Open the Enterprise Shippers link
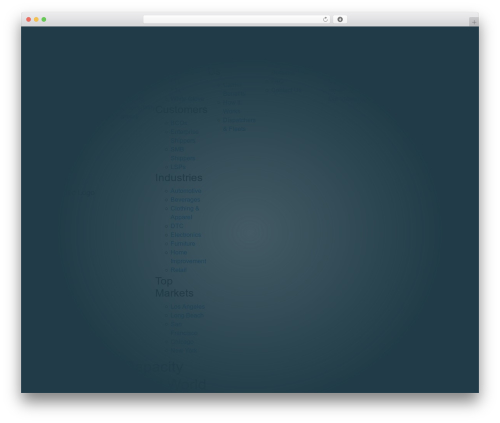Viewport: 500px width, 423px height. tap(184, 136)
